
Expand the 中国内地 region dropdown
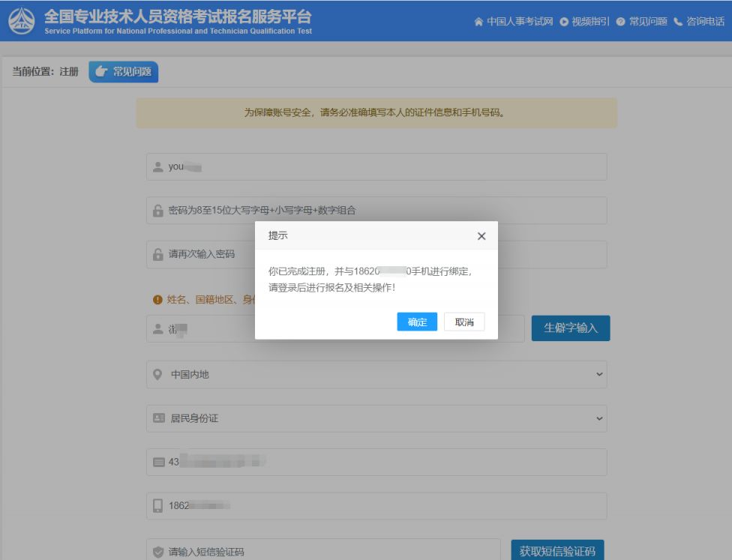coord(376,374)
